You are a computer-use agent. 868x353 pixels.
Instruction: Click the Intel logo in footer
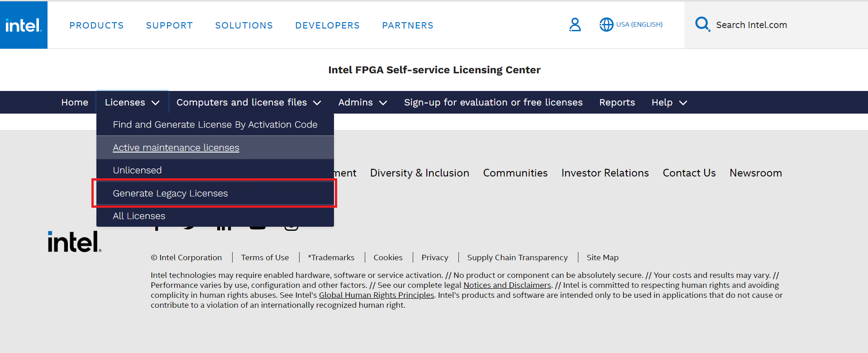coord(74,242)
